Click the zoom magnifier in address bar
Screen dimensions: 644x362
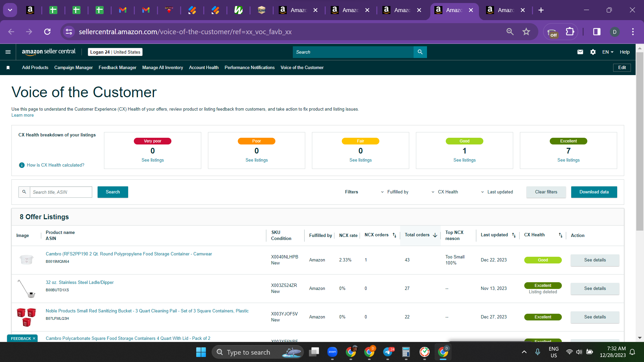510,32
